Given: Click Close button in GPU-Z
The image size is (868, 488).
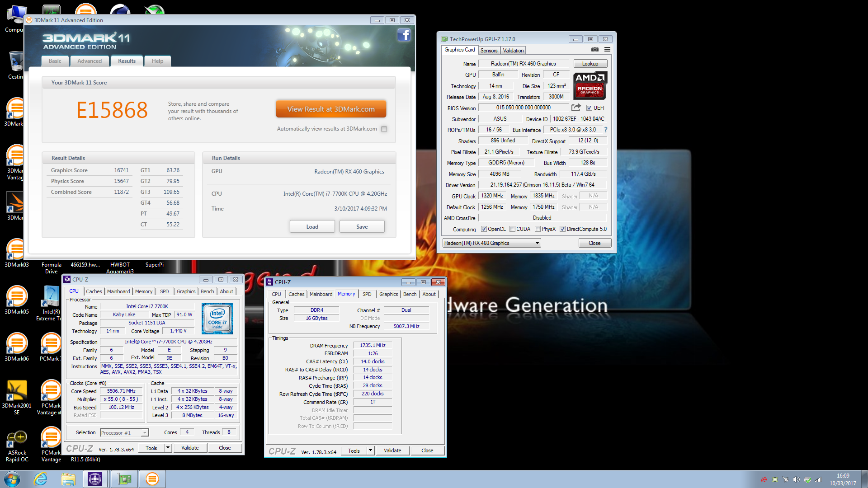Looking at the screenshot, I should (x=594, y=243).
